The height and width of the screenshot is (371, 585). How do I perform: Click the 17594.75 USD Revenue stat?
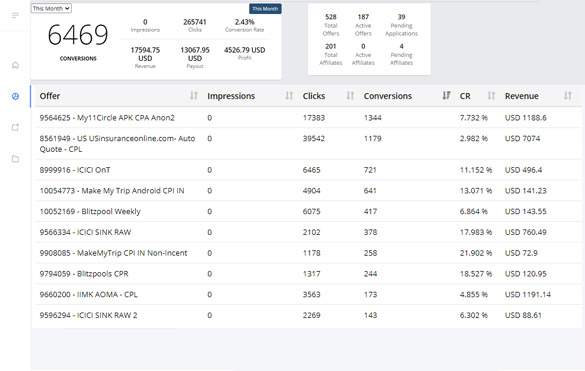[145, 57]
